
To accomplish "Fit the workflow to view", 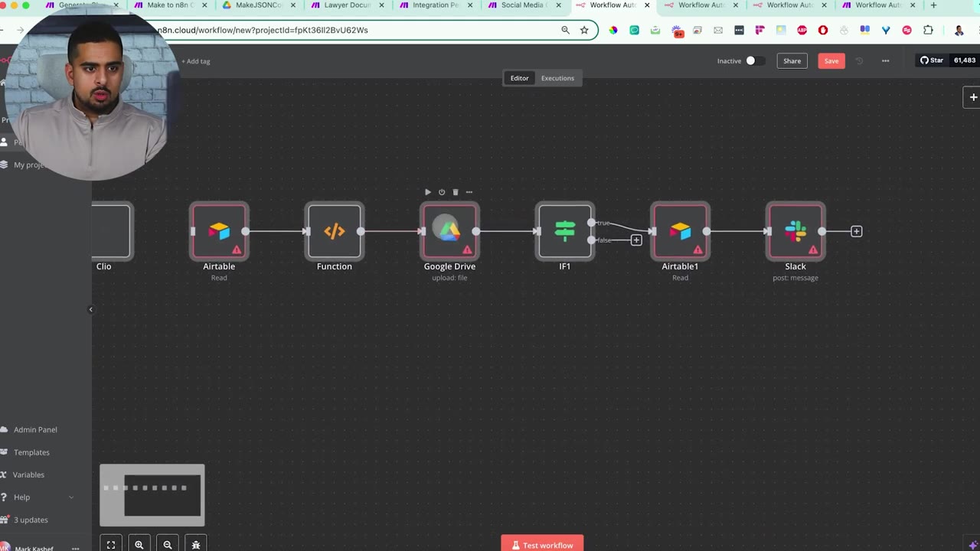I will pos(111,545).
